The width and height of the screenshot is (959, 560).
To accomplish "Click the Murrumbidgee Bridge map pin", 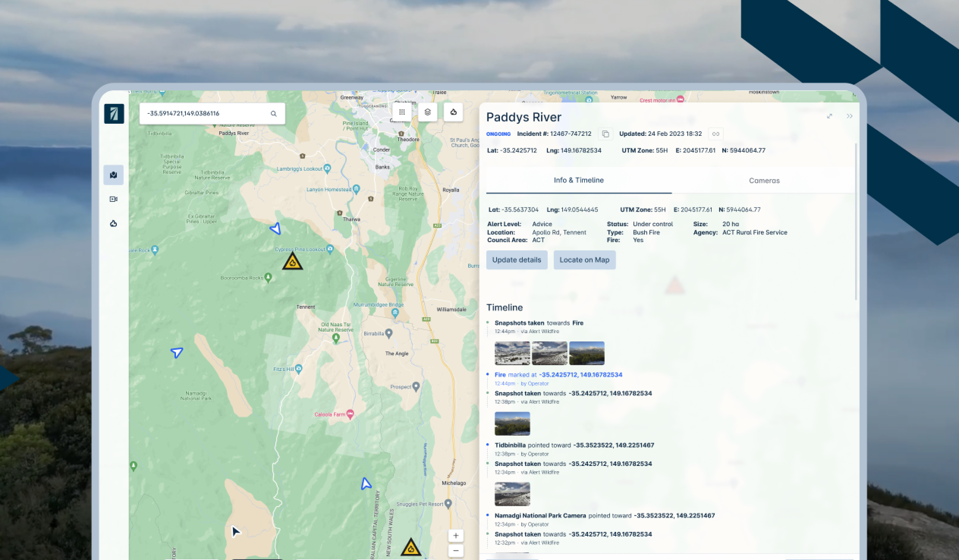I will 395,313.
